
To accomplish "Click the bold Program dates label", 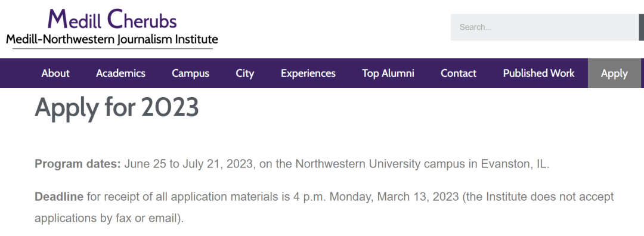I will pos(78,164).
